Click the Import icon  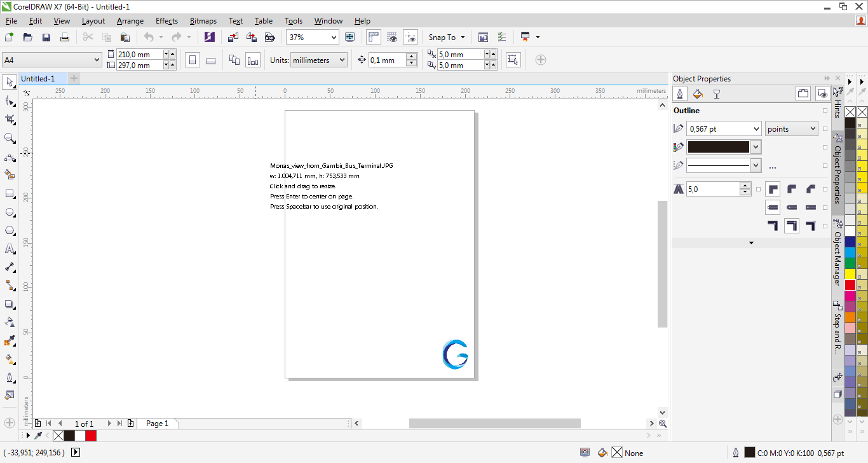[x=233, y=38]
